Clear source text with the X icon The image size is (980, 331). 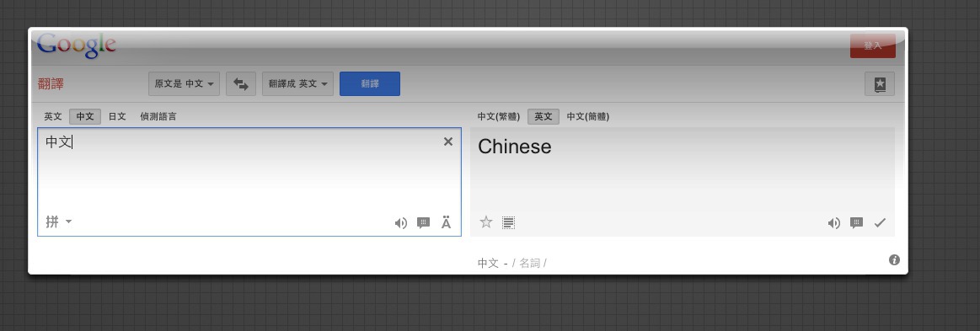coord(448,141)
